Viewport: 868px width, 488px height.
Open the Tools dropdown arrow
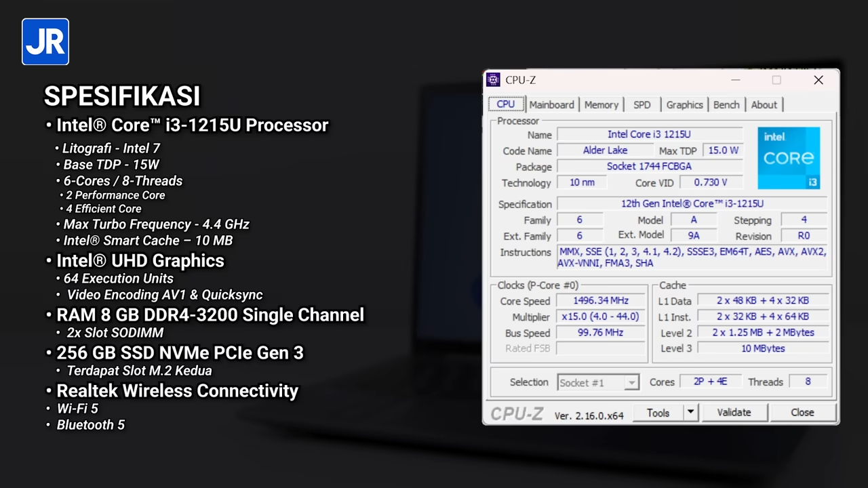coord(690,412)
